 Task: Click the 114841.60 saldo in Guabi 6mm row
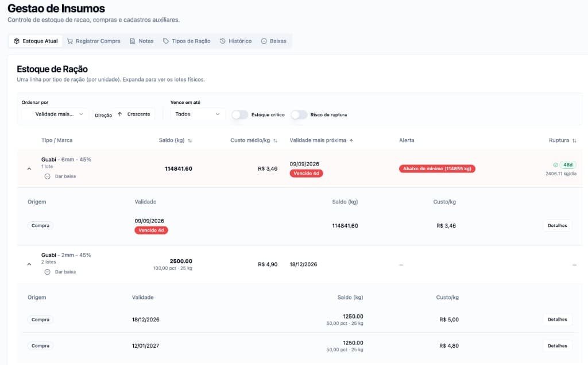coord(179,168)
